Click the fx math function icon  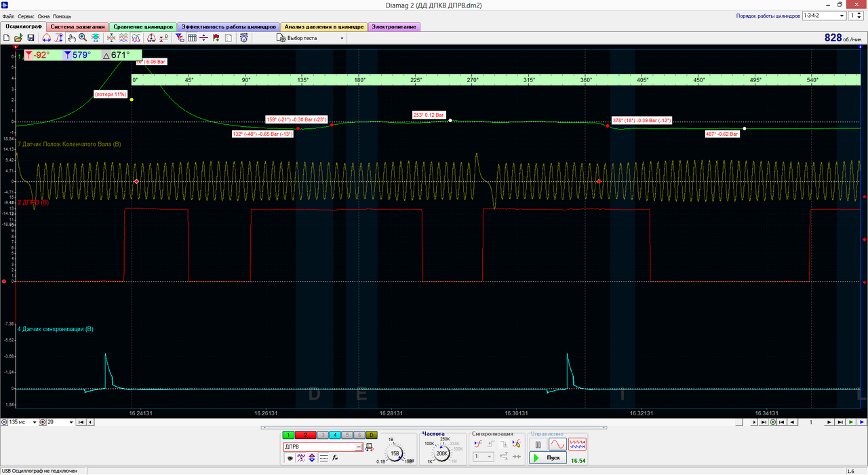coord(335,458)
